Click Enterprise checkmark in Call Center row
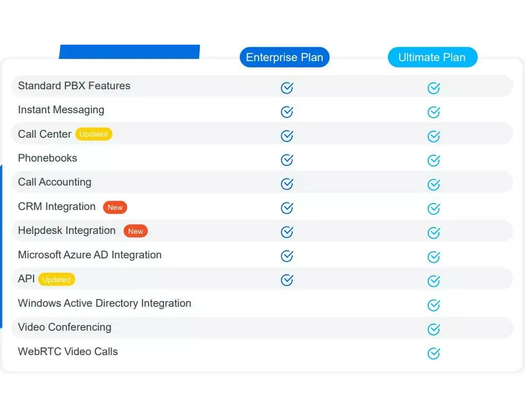Image resolution: width=525 pixels, height=420 pixels. 287,136
